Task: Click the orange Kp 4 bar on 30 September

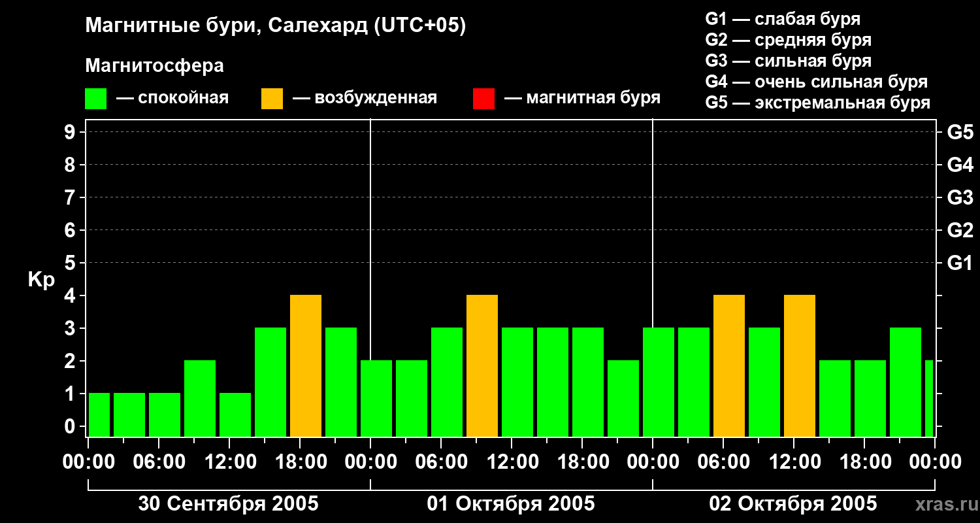Action: coord(306,366)
